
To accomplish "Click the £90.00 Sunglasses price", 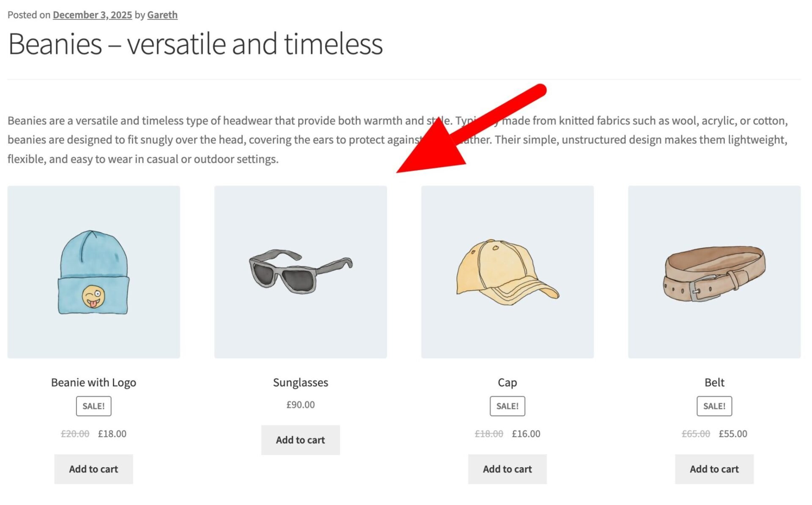I will (300, 405).
